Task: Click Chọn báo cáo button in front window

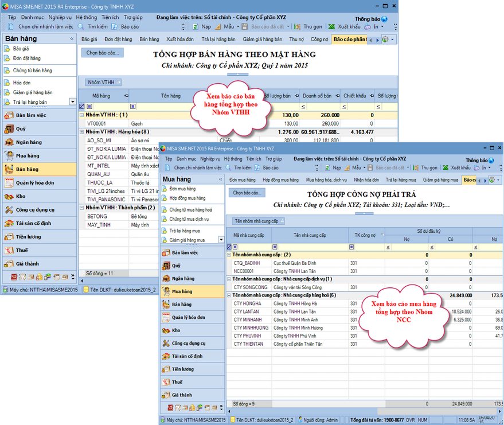Action: [247, 193]
